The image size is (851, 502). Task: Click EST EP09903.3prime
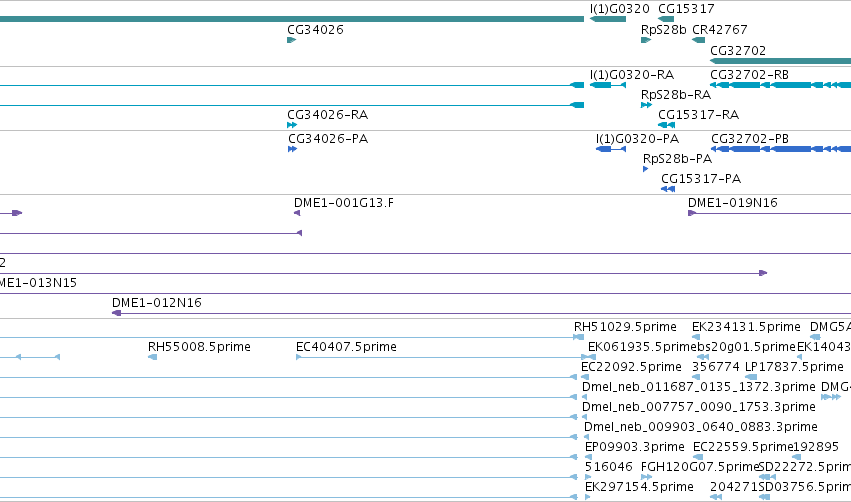(634, 447)
